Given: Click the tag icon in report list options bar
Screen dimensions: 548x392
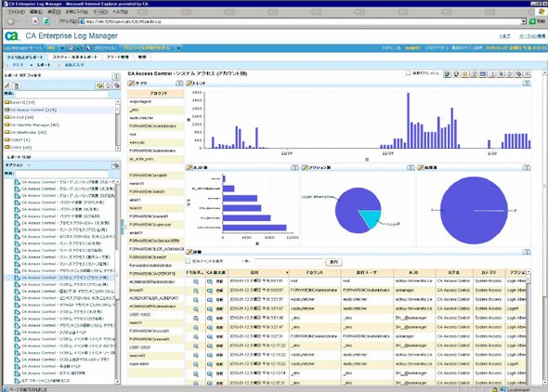Looking at the screenshot, I should click(116, 165).
